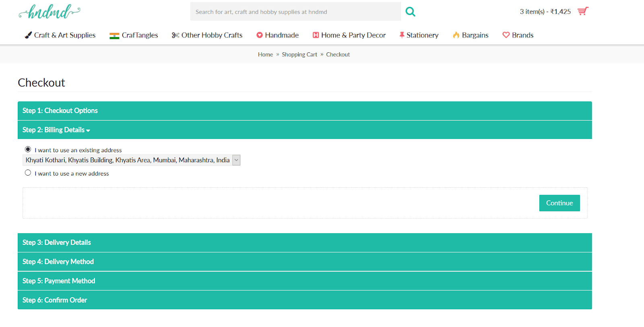
Task: Expand Step 1: Checkout Options
Action: click(305, 111)
